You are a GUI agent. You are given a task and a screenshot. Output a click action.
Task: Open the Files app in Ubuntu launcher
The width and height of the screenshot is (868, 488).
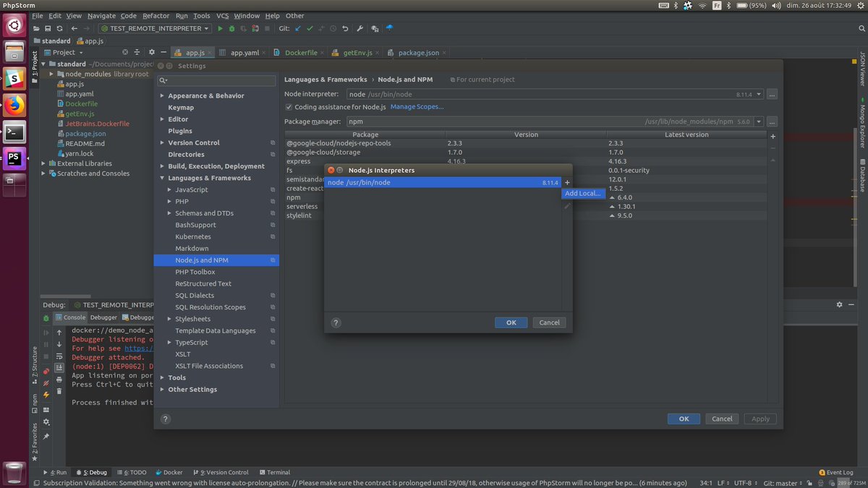pos(14,51)
